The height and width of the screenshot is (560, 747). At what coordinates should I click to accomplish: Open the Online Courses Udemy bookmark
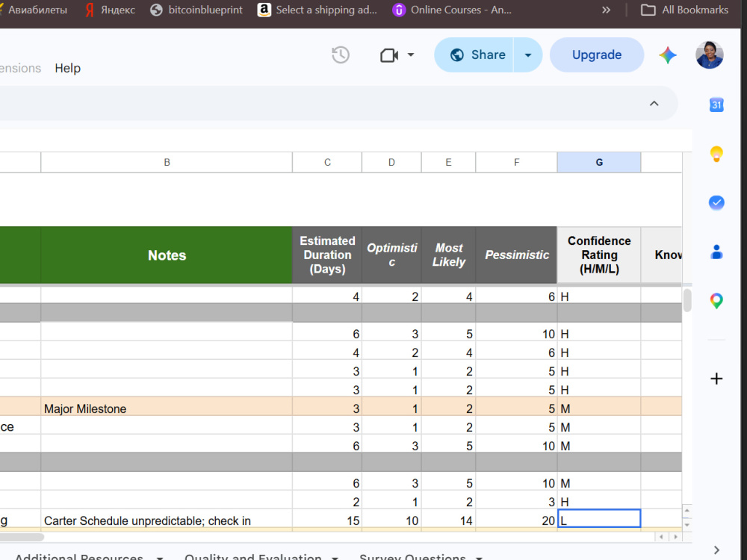pyautogui.click(x=452, y=10)
